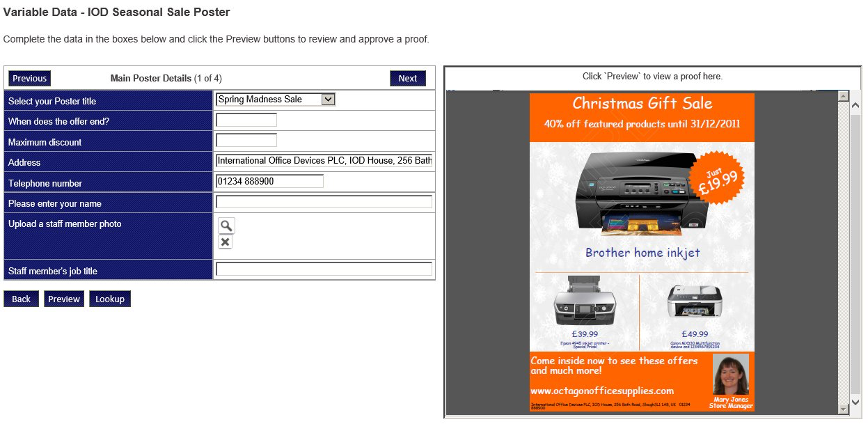
Task: Click the £49.99 printer price on poster
Action: point(695,334)
